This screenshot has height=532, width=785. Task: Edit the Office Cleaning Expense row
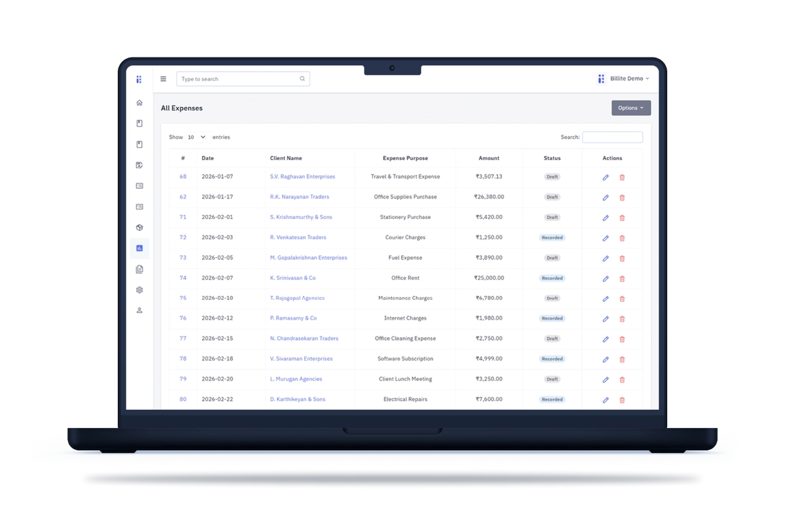pyautogui.click(x=606, y=339)
